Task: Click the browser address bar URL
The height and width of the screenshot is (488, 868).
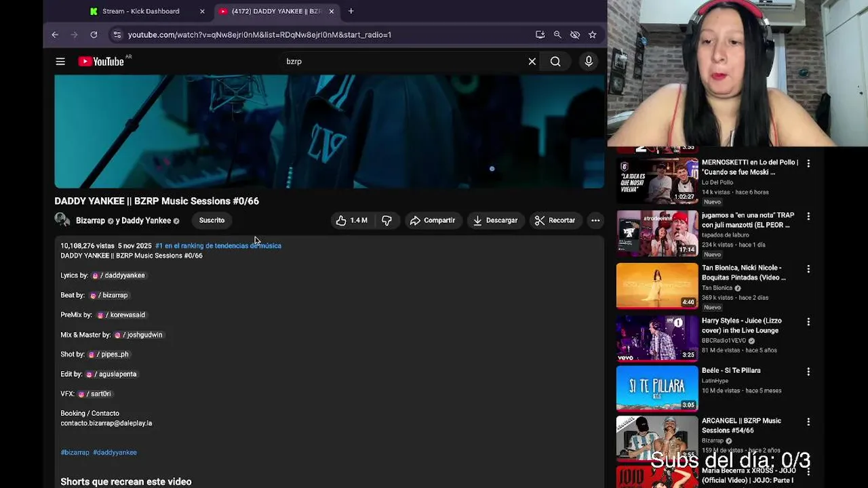Action: point(260,35)
